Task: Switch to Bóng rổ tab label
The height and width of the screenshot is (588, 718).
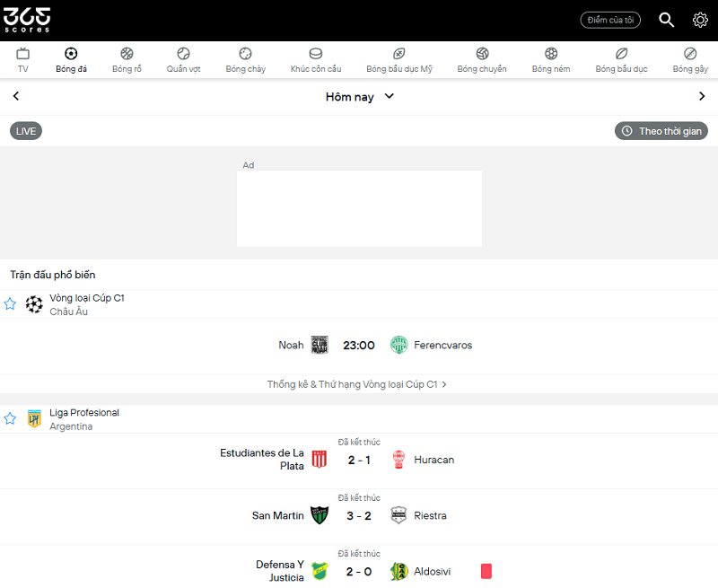Action: pos(127,69)
